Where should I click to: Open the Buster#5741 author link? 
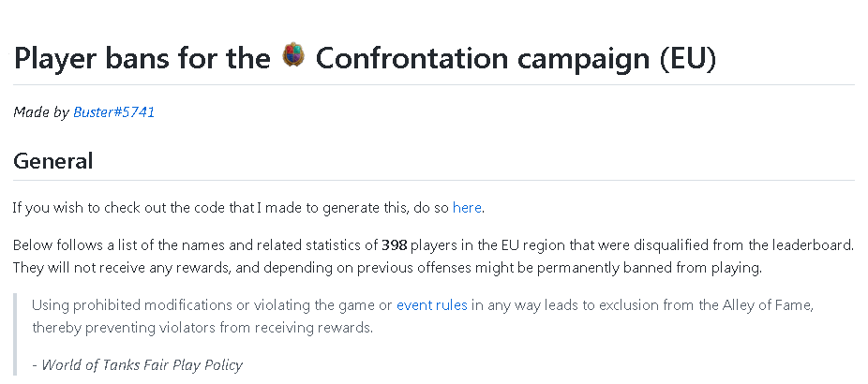click(114, 112)
